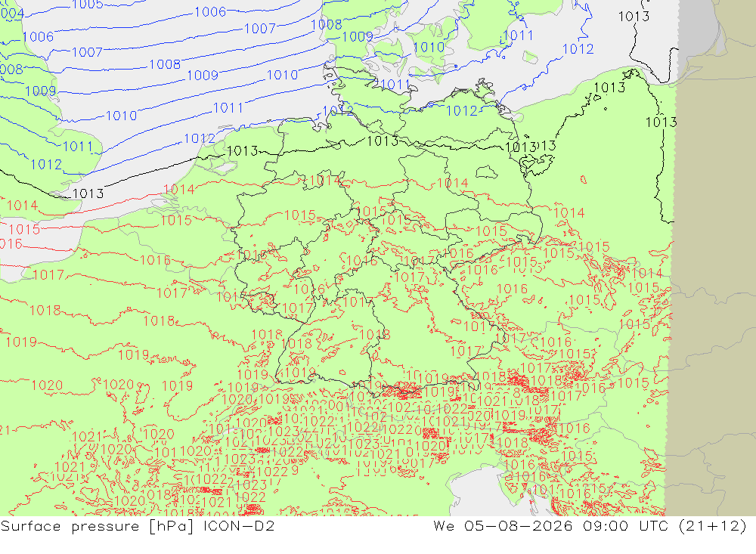Select the date text "05-08-2026"
The width and height of the screenshot is (756, 554).
click(518, 525)
